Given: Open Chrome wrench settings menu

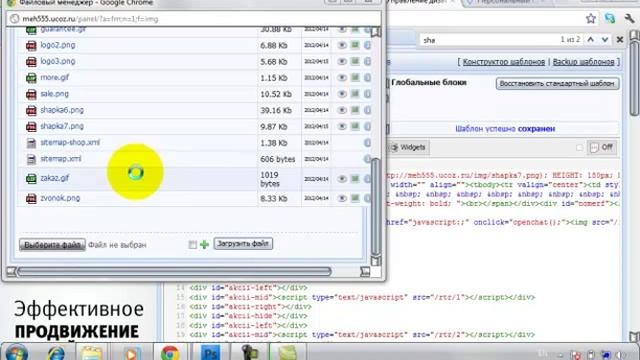Looking at the screenshot, I should 629,18.
